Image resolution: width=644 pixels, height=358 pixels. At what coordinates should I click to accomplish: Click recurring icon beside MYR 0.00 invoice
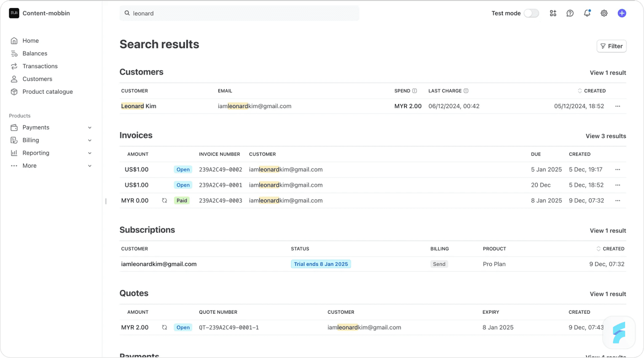[x=165, y=201]
